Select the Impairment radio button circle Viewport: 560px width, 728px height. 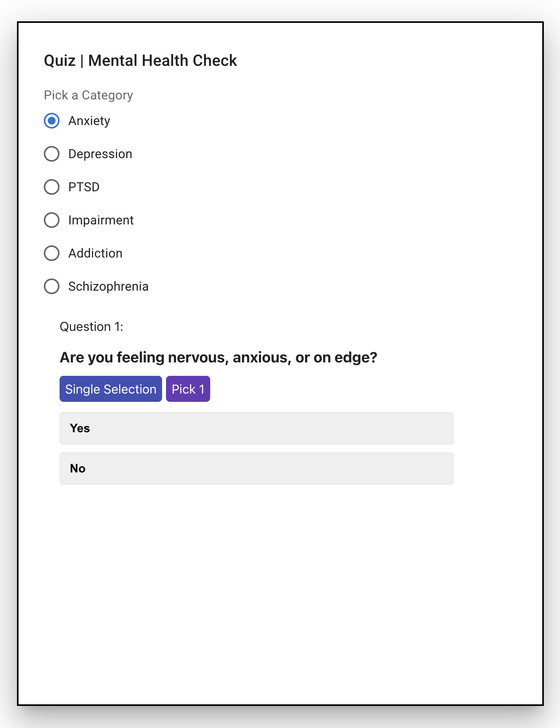pyautogui.click(x=52, y=220)
